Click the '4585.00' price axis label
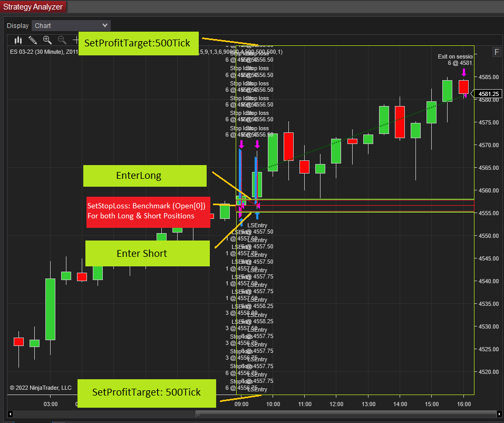Image resolution: width=504 pixels, height=423 pixels. click(x=489, y=77)
